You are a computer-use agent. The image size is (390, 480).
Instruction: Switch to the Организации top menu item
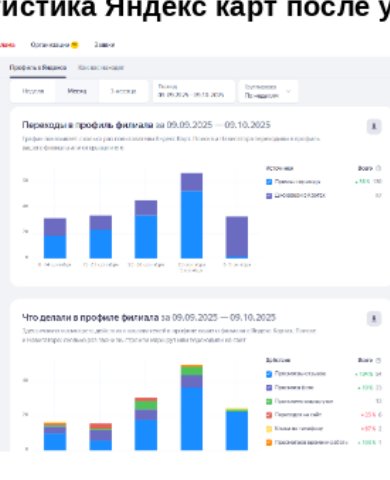point(50,45)
